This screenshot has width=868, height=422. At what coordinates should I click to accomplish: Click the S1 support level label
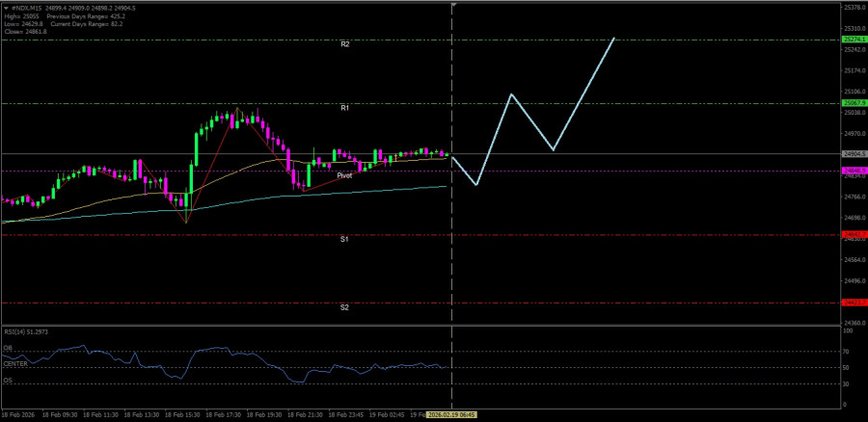tap(344, 240)
